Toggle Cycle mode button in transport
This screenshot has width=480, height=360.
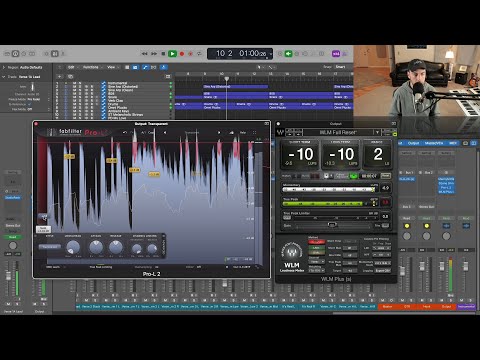(x=199, y=54)
